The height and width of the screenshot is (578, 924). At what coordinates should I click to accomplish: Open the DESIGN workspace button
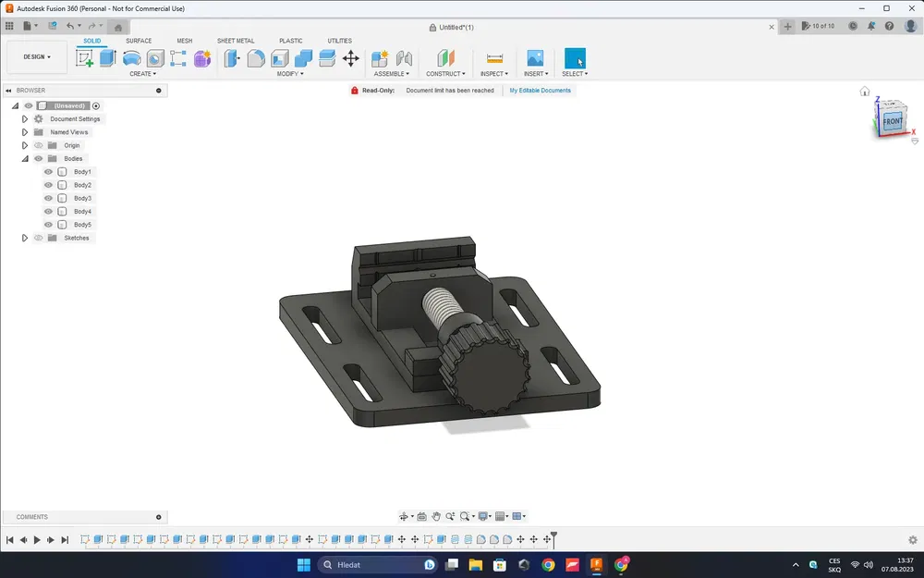[x=36, y=56]
